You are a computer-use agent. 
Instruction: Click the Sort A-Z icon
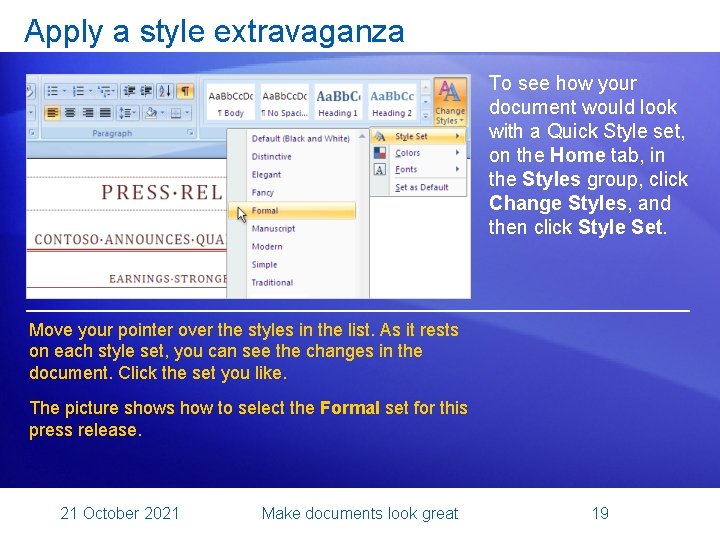(x=165, y=91)
